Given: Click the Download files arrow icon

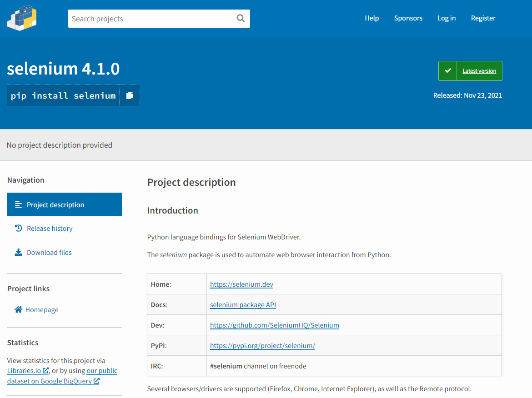Looking at the screenshot, I should click(18, 252).
